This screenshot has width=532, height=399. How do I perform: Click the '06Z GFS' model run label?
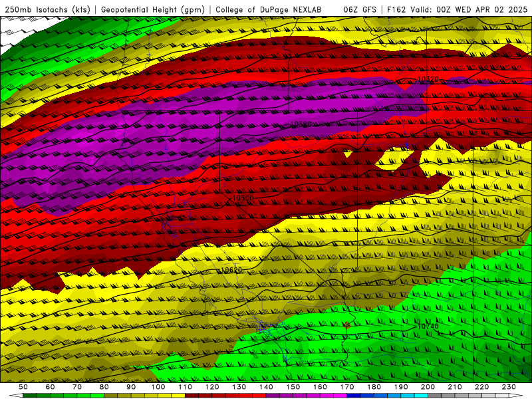[x=360, y=10]
